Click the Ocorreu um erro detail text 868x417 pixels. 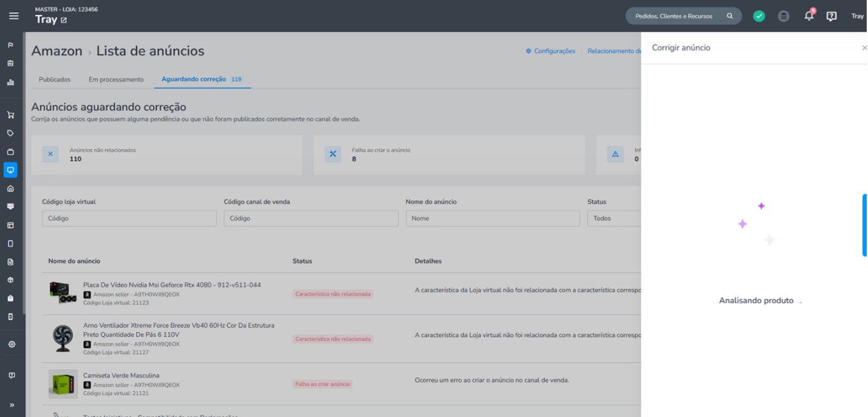(492, 380)
